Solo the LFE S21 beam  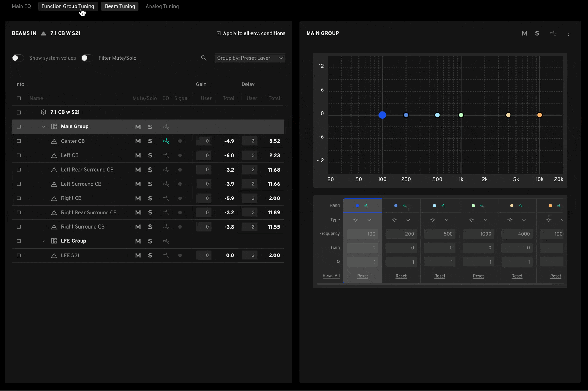pos(150,255)
